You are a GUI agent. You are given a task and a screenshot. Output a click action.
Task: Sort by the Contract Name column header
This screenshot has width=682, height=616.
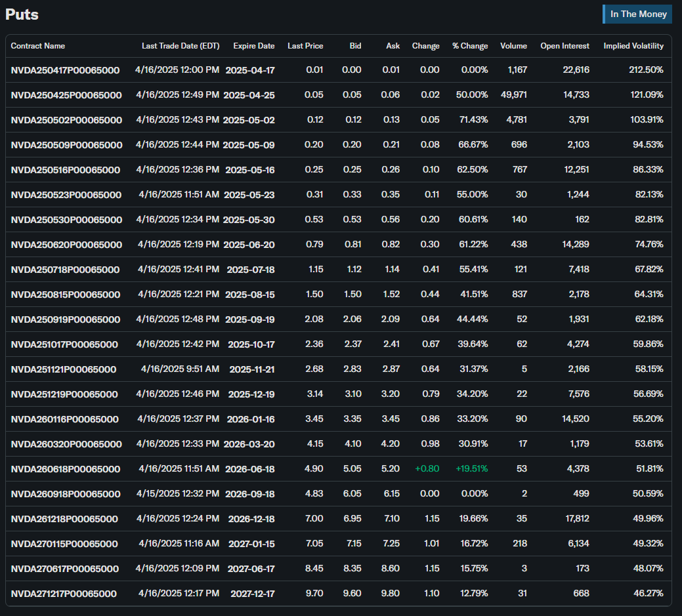pyautogui.click(x=38, y=46)
